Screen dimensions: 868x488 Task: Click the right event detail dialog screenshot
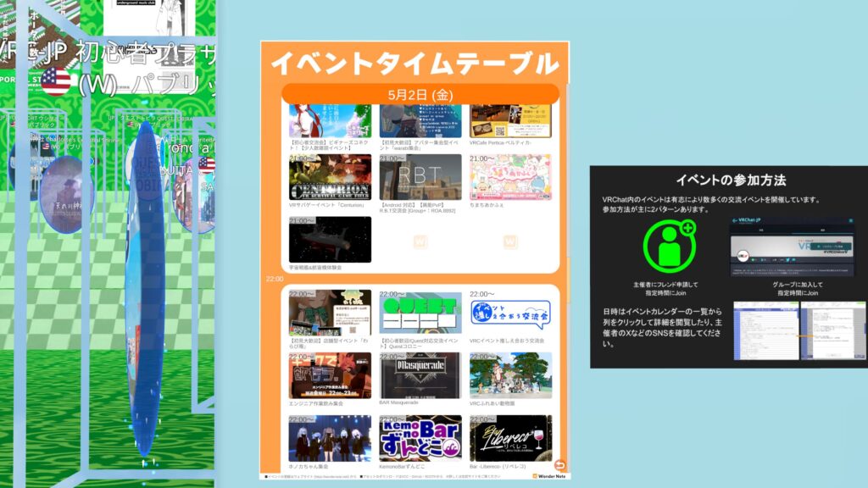pos(833,331)
